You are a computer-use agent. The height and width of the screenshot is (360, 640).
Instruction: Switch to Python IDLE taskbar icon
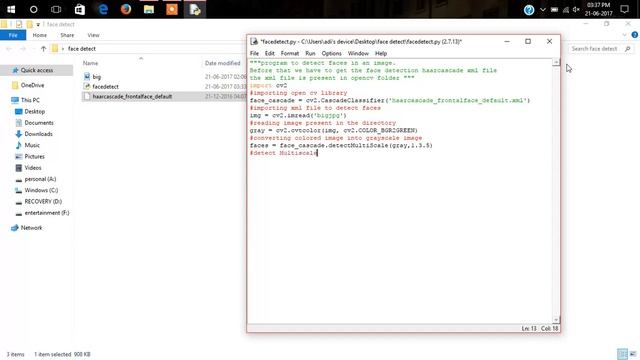pyautogui.click(x=195, y=9)
